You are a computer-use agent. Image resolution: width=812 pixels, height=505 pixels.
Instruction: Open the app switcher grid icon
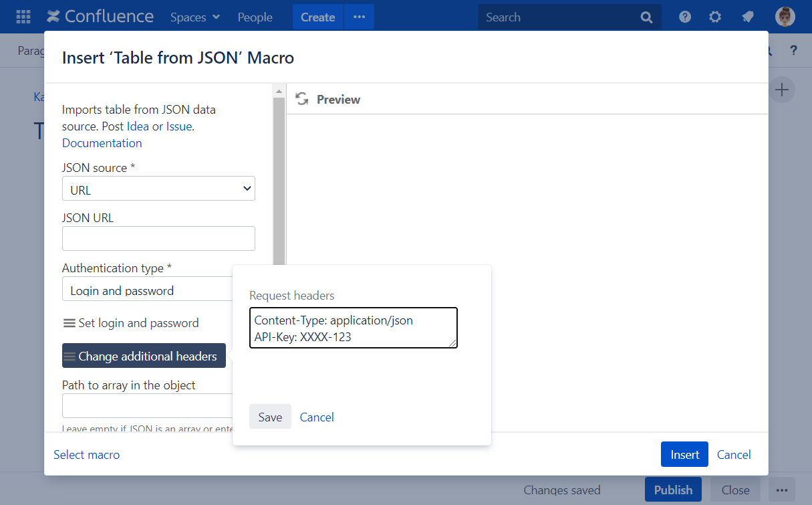(23, 17)
